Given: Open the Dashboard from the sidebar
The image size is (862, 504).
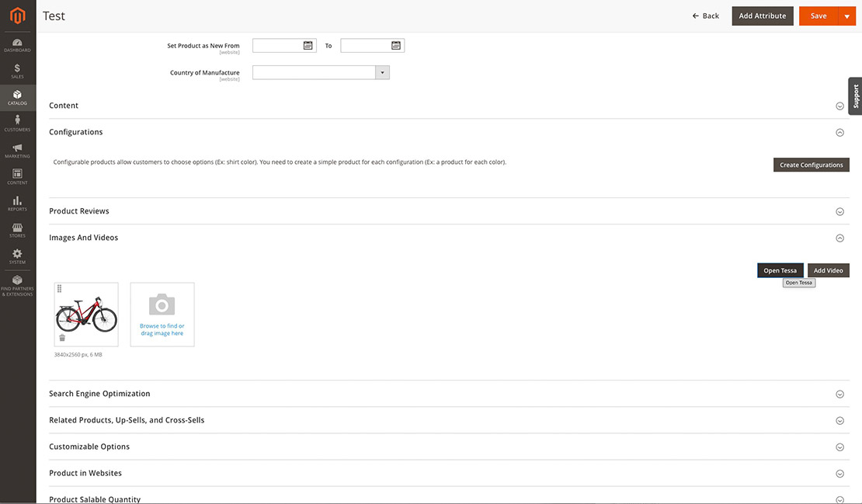Looking at the screenshot, I should [17, 43].
